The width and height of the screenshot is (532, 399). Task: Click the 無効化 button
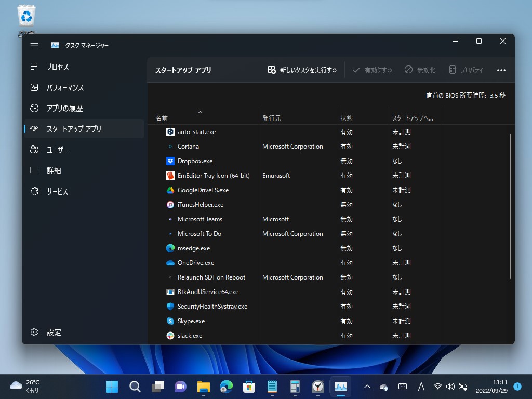[420, 70]
